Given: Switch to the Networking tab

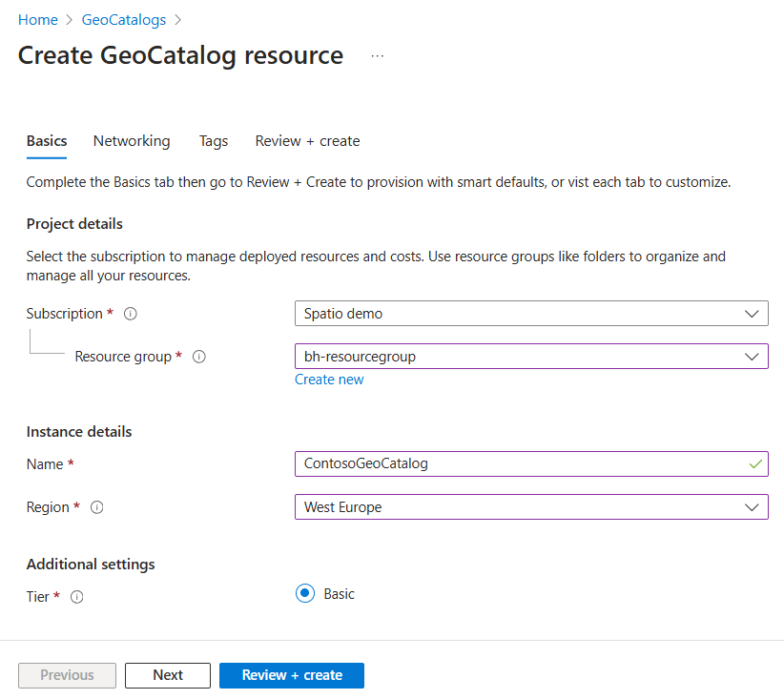Looking at the screenshot, I should pos(132,141).
